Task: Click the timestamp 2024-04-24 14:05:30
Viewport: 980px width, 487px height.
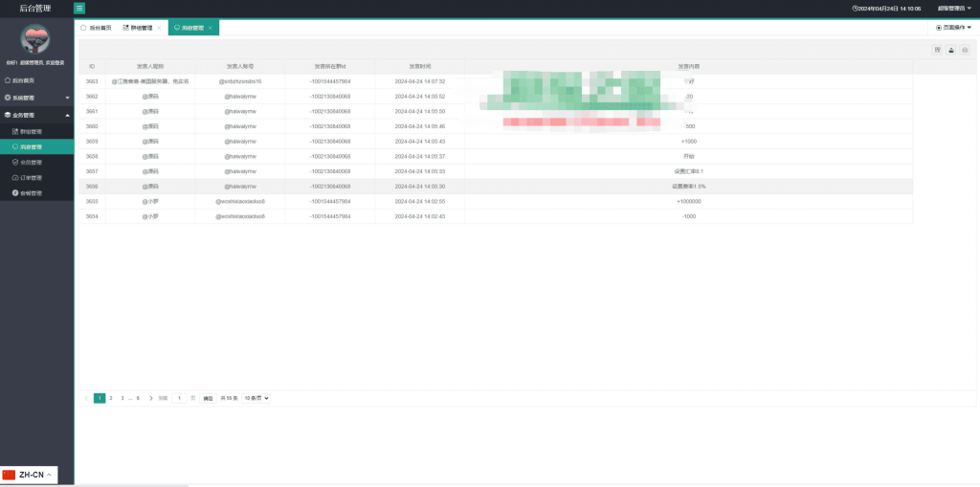Action: tap(420, 187)
